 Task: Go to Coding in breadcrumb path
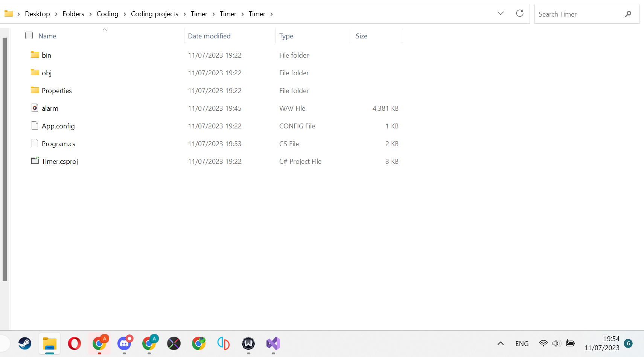tap(108, 14)
